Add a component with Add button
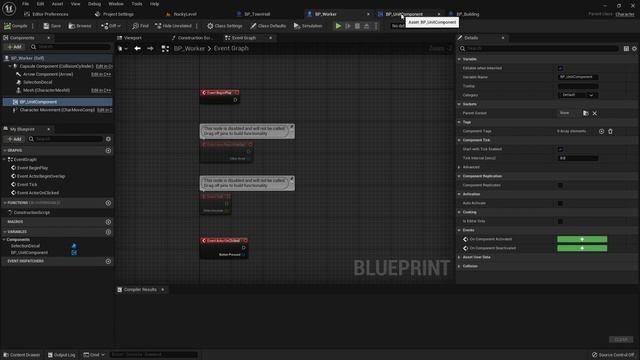Screen dimensions: 640x360 click(14, 47)
